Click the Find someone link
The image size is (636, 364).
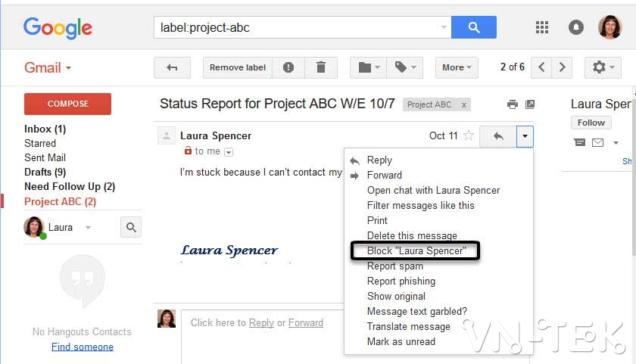83,347
